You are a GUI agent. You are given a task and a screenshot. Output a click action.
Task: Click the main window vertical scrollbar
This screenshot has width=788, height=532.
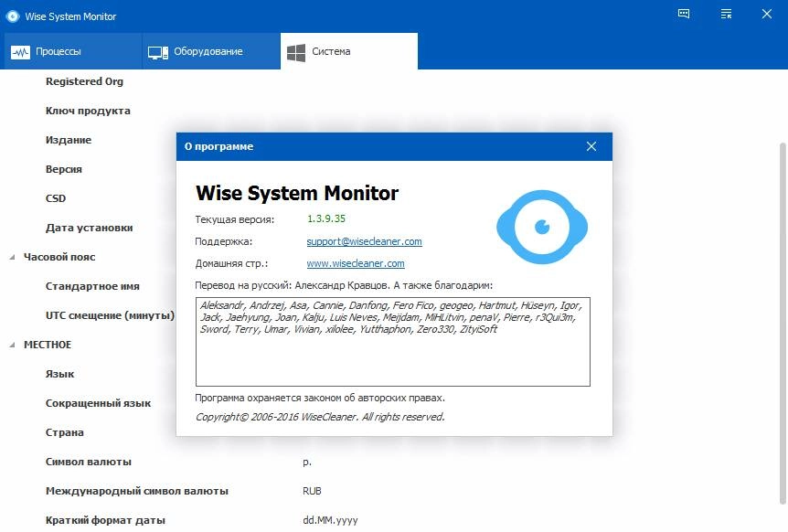pyautogui.click(x=783, y=323)
